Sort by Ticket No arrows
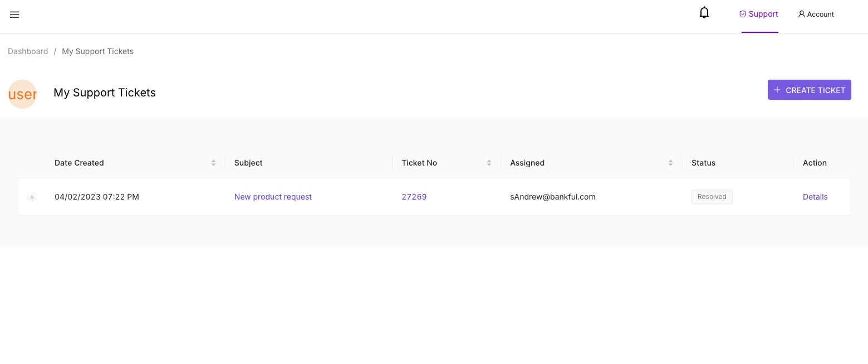868x364 pixels. (x=489, y=163)
